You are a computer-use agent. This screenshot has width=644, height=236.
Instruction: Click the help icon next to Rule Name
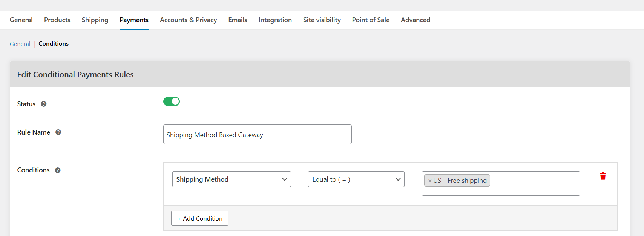(x=58, y=132)
